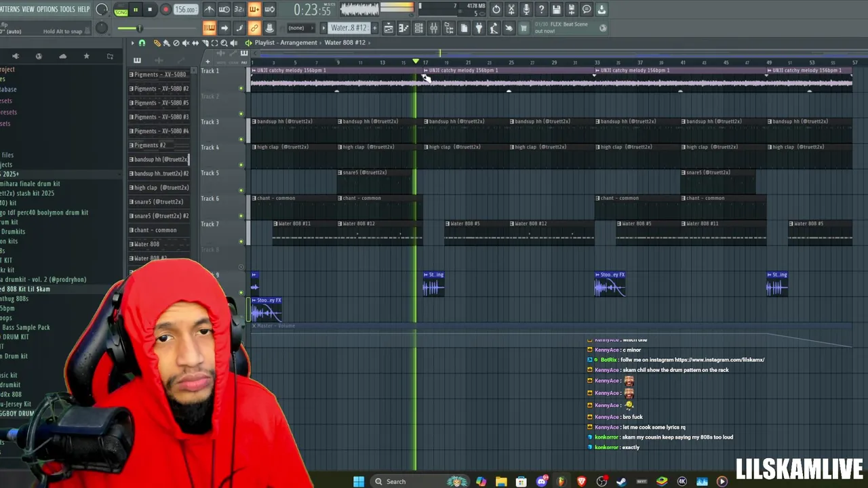868x488 pixels.
Task: Click the 156.000 tempo field
Action: coord(185,9)
